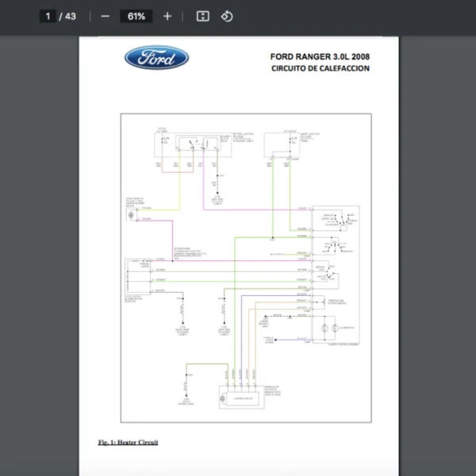Screen dimensions: 476x476
Task: Click the total page count 43
Action: (71, 16)
